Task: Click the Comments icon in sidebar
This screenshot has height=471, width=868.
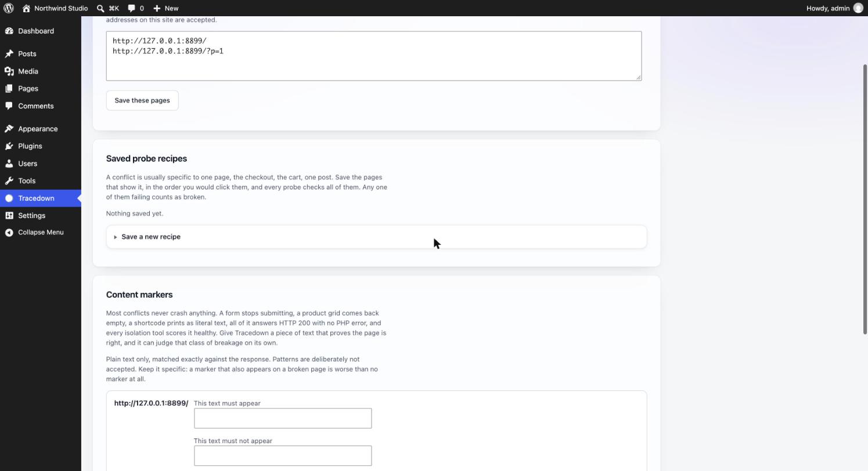Action: pyautogui.click(x=9, y=106)
